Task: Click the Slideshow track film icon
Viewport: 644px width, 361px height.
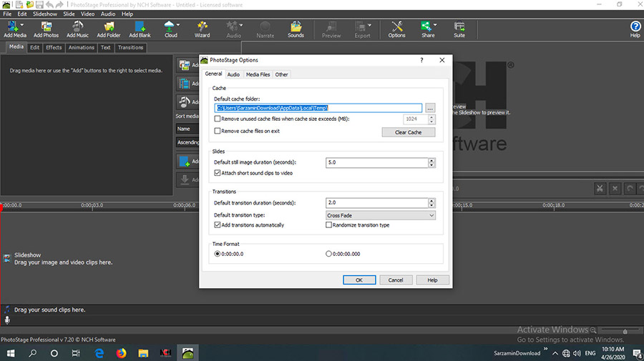Action: [6, 259]
